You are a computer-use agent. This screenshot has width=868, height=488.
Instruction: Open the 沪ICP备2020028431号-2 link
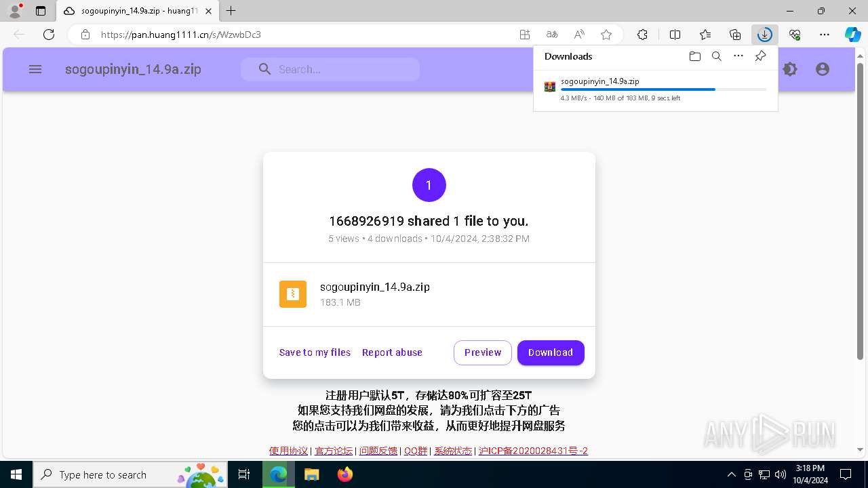533,451
